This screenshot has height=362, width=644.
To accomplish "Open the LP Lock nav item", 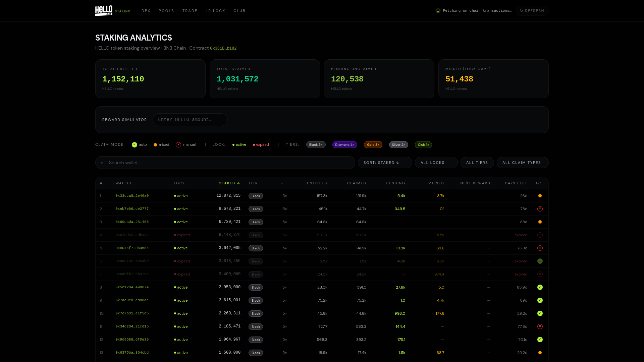I will click(215, 11).
